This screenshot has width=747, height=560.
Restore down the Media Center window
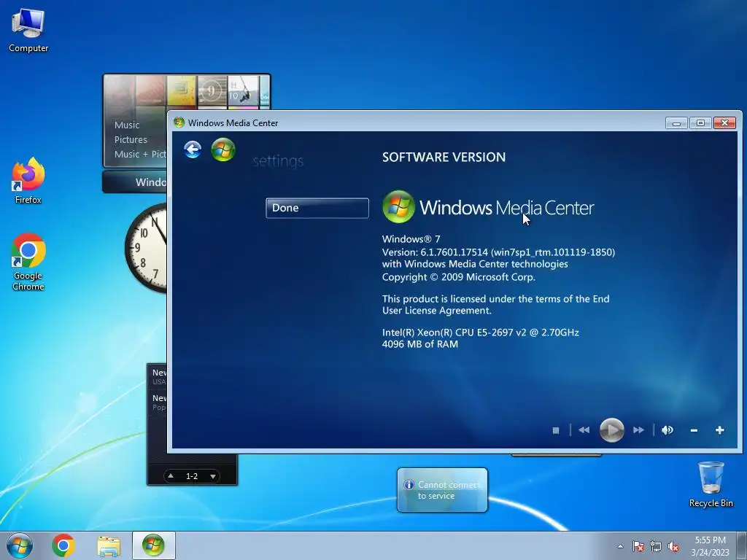coord(700,122)
